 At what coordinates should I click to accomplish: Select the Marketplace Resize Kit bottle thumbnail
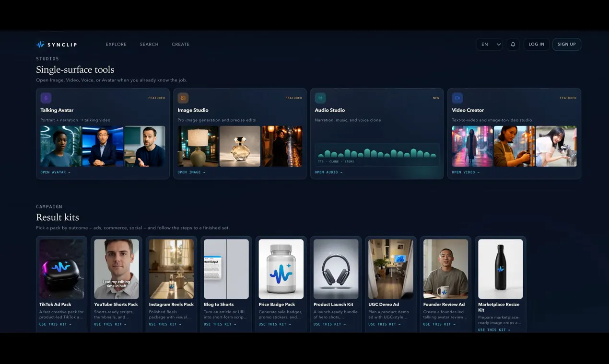(501, 269)
